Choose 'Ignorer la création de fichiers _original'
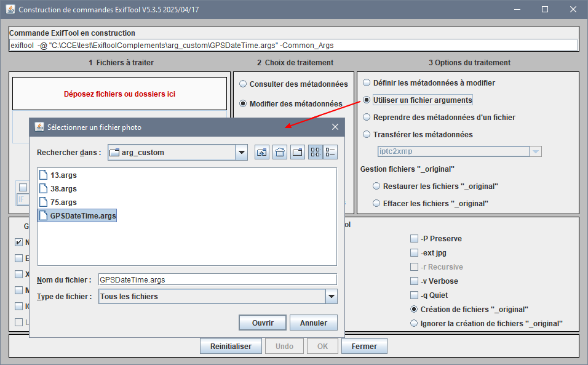Screen dimensions: 588x365 pos(414,323)
